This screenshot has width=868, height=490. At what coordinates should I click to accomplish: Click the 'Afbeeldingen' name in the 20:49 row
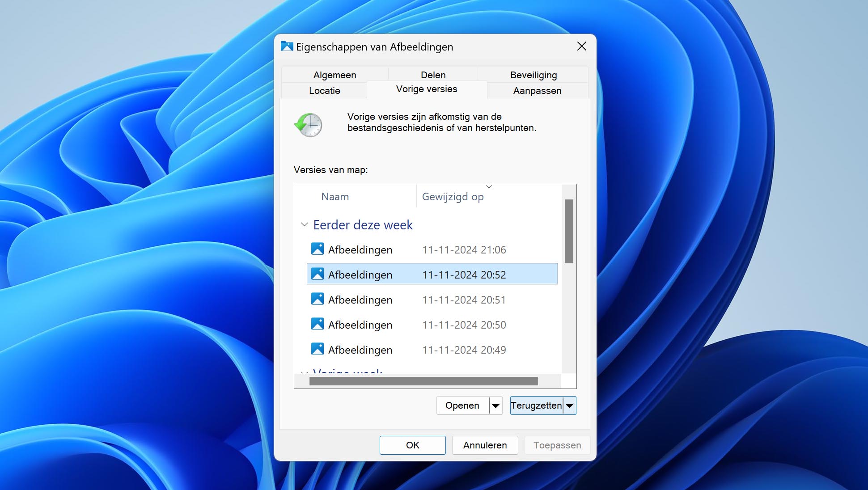tap(360, 350)
